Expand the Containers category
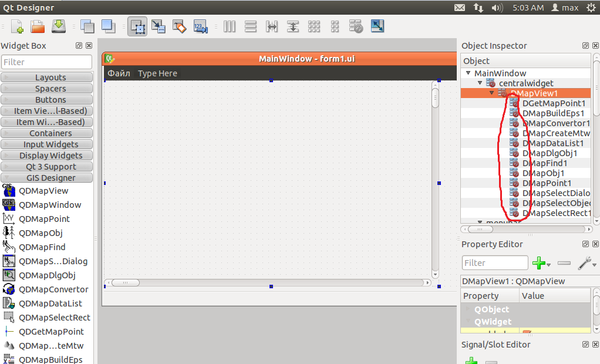The width and height of the screenshot is (600, 364). coord(47,133)
